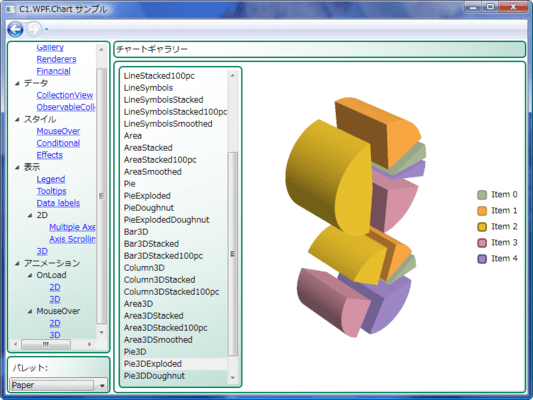Click navigation tree horizontal scrollbar right arrow
Screen dimensions: 533x400
coord(89,344)
